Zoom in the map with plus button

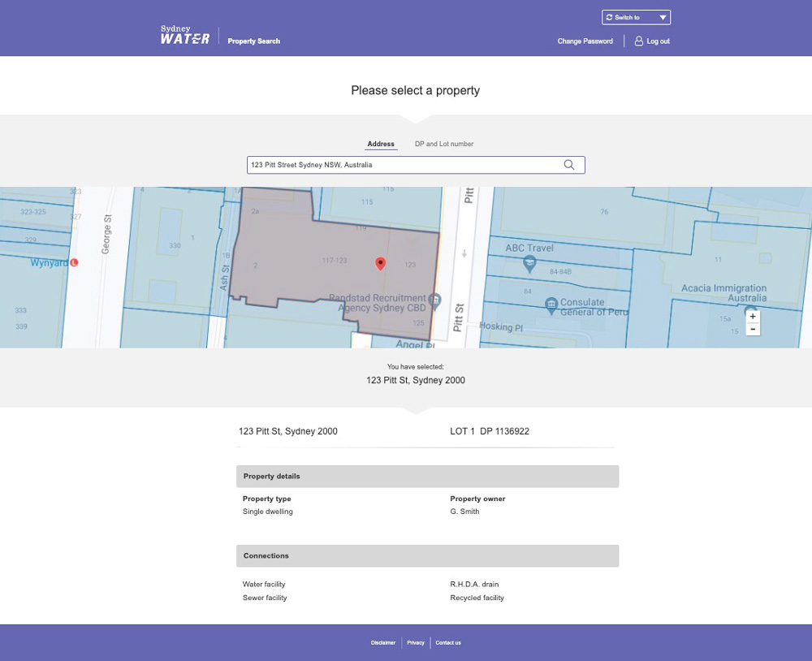(x=753, y=316)
